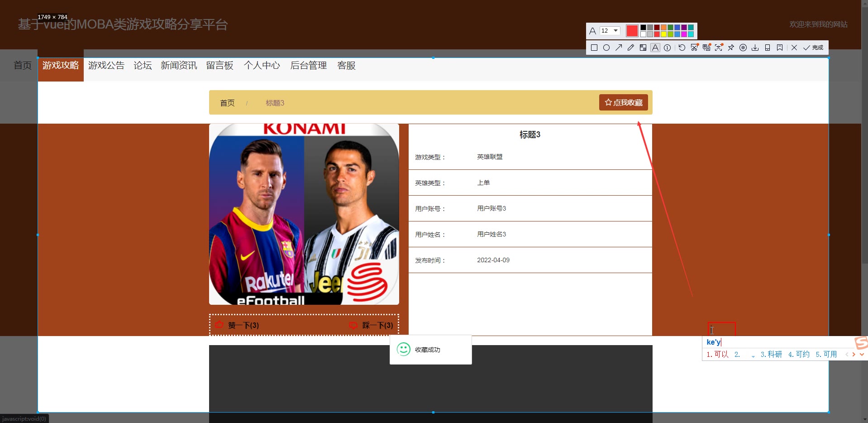Choose IME candidate 4 可约
The image size is (868, 423).
[x=799, y=354]
